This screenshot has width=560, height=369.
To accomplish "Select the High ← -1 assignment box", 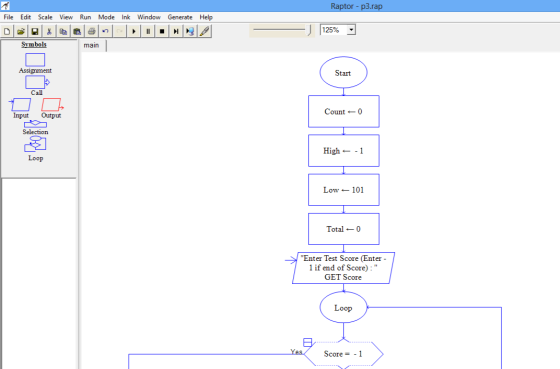I will [344, 151].
